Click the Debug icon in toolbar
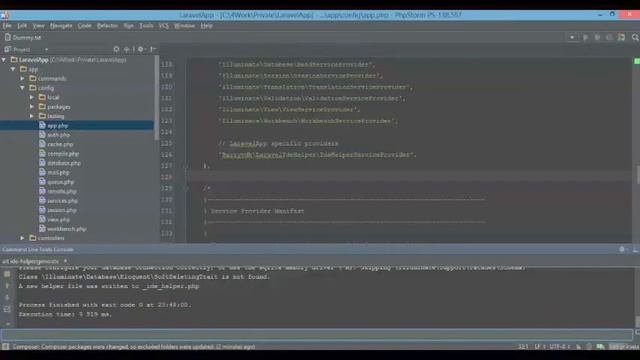The image size is (640, 360). [x=597, y=38]
